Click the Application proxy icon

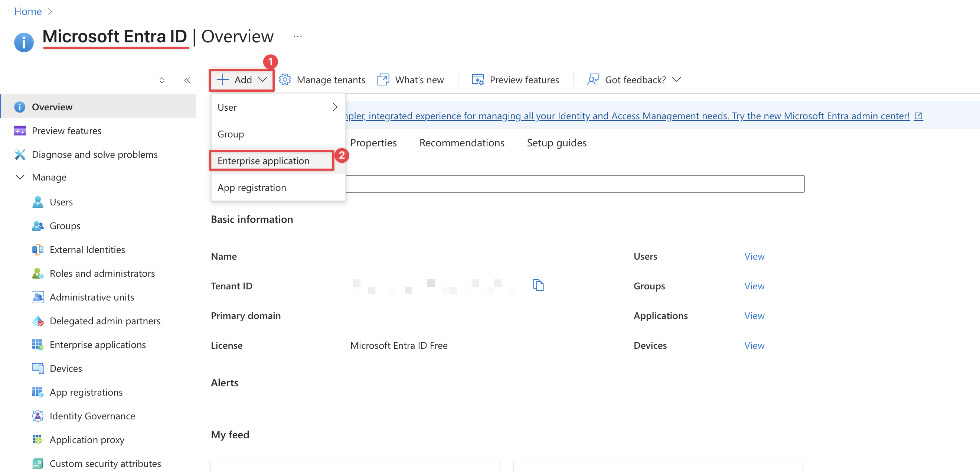[x=37, y=439]
